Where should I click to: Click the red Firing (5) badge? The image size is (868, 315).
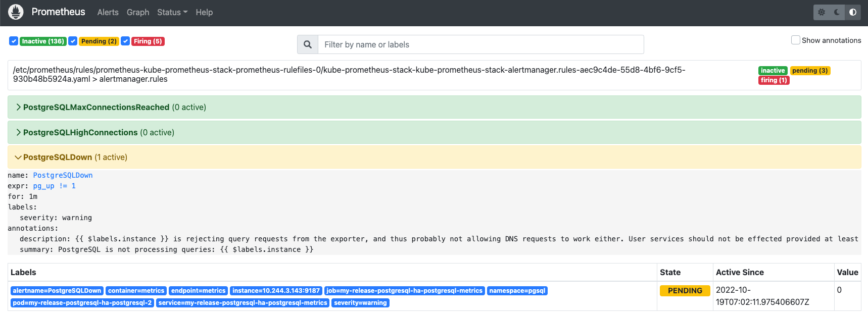[148, 41]
